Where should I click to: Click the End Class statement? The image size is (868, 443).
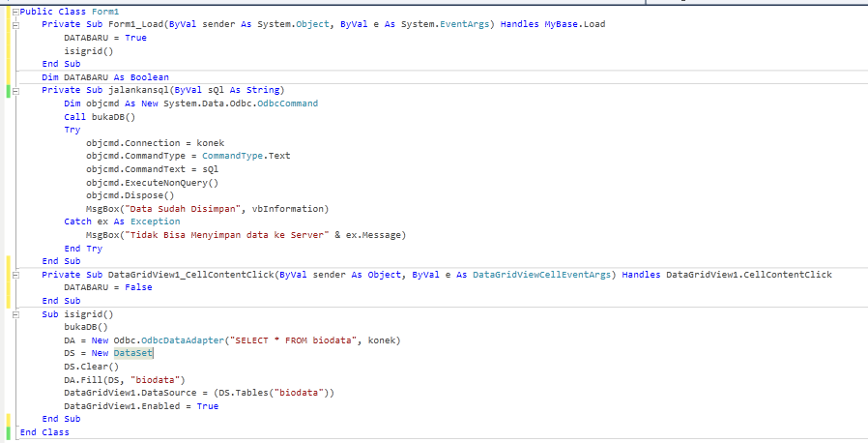click(x=44, y=432)
